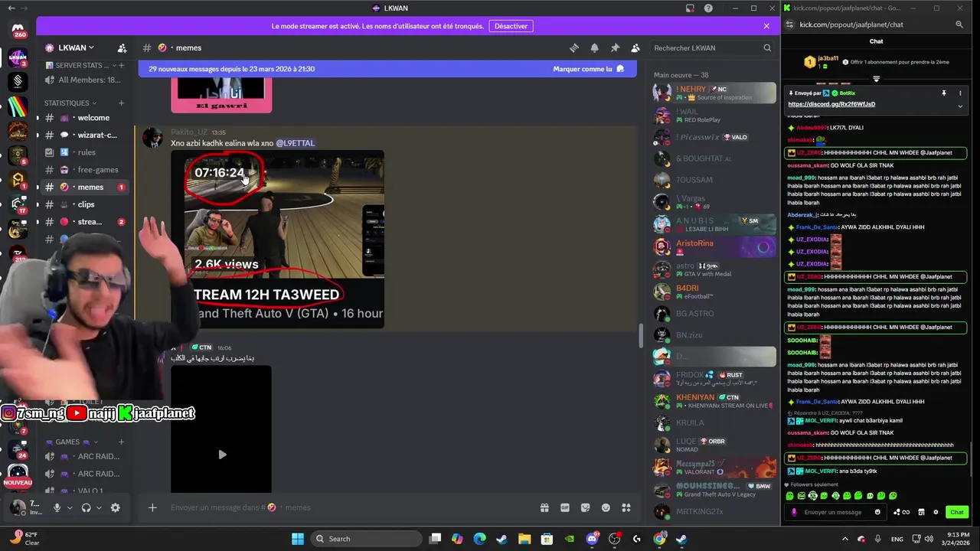Click the invite people icon beside LKWAN
The width and height of the screenshot is (980, 551).
122,47
